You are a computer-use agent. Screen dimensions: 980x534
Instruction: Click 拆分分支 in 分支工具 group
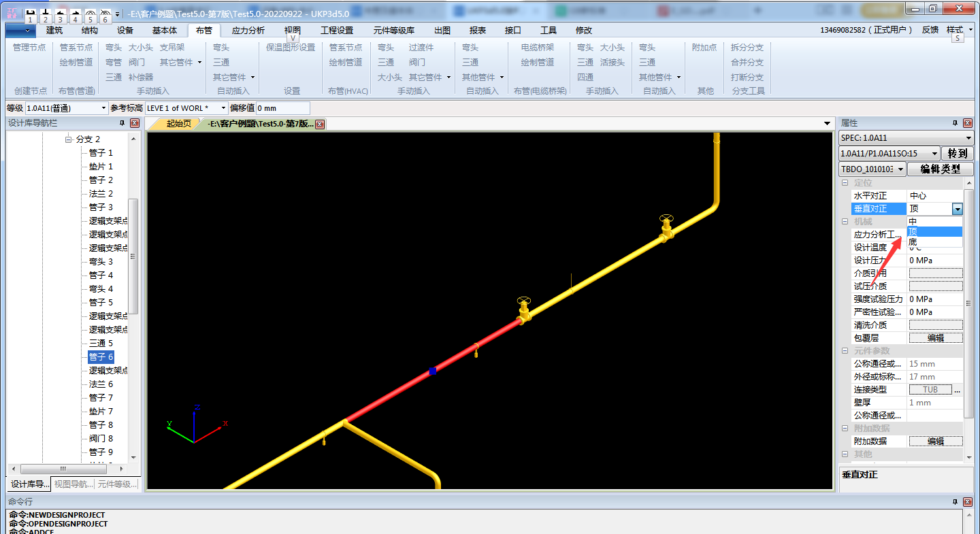pos(747,48)
